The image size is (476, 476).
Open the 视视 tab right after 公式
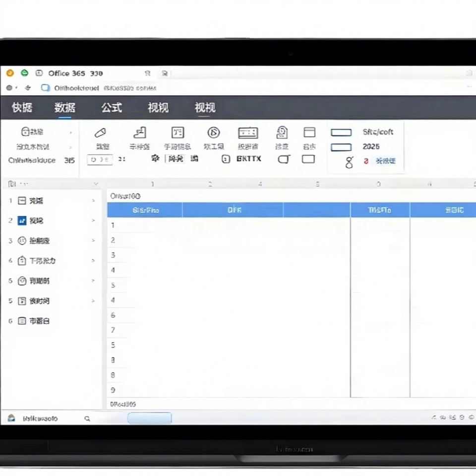(x=158, y=108)
